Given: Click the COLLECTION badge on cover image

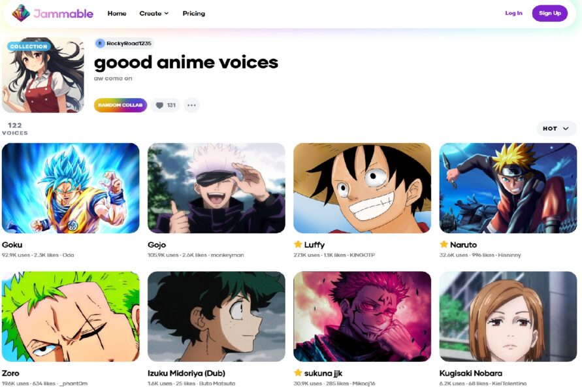Looking at the screenshot, I should [29, 46].
